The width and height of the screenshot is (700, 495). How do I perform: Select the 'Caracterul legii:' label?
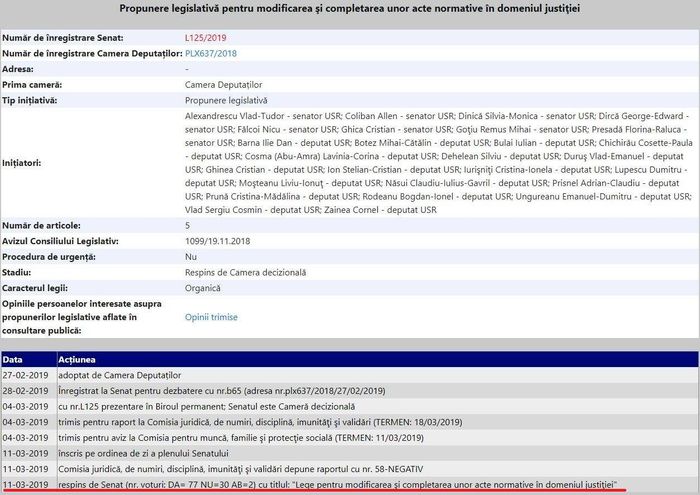[x=35, y=288]
